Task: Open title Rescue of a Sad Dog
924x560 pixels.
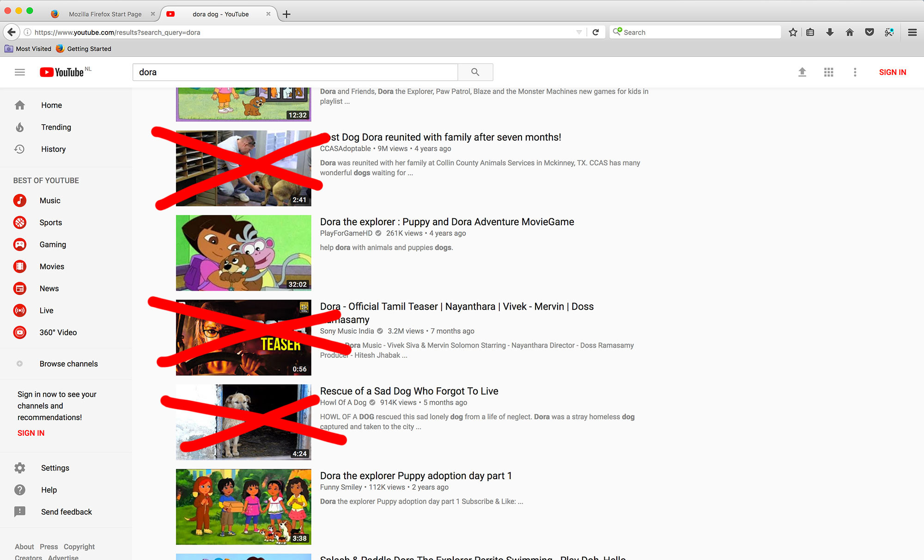Action: (409, 391)
